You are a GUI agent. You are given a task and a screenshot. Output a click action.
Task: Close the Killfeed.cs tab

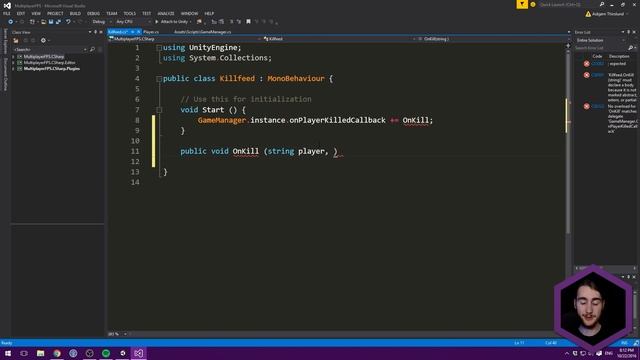point(138,32)
